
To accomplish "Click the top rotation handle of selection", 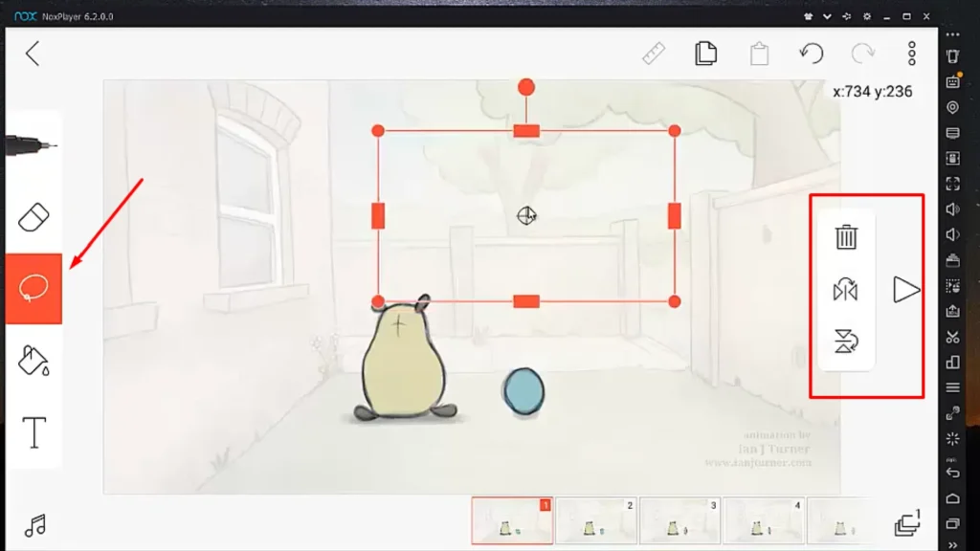I will click(x=525, y=87).
